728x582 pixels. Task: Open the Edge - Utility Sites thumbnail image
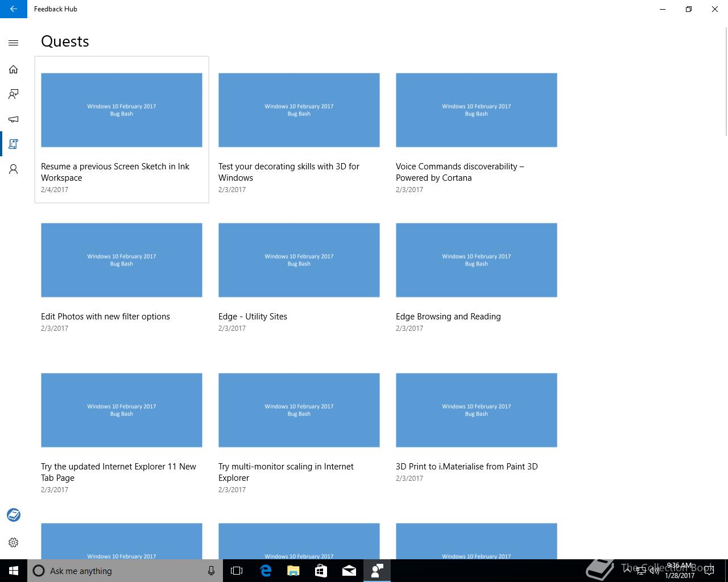pyautogui.click(x=299, y=260)
